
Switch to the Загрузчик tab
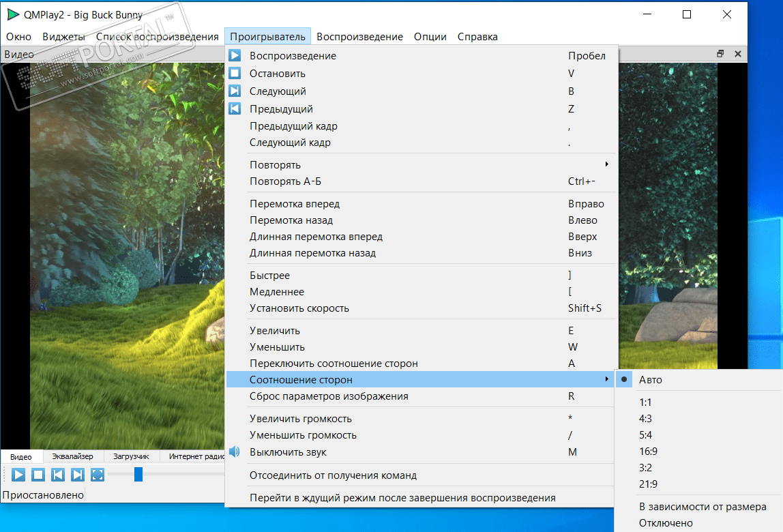pos(132,456)
